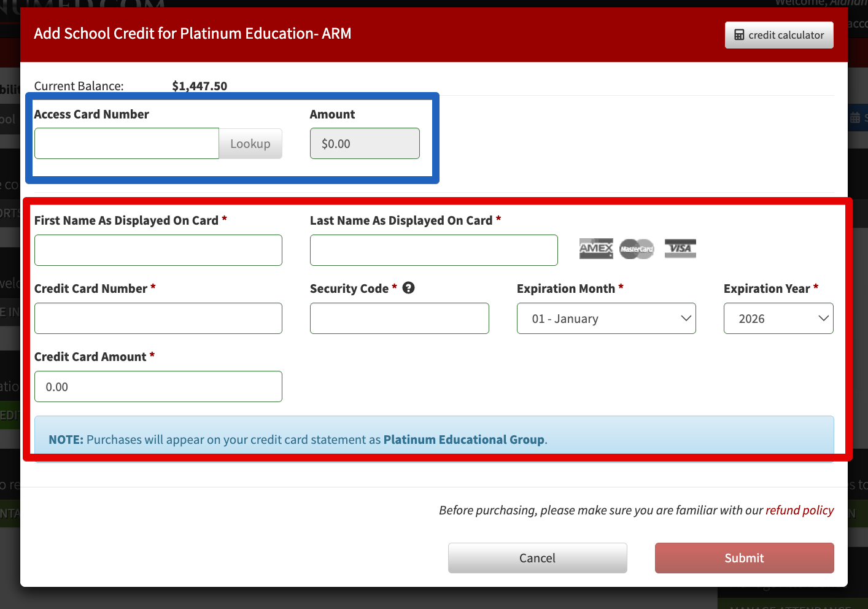The image size is (868, 609).
Task: Click the Security Code input box
Action: (400, 319)
